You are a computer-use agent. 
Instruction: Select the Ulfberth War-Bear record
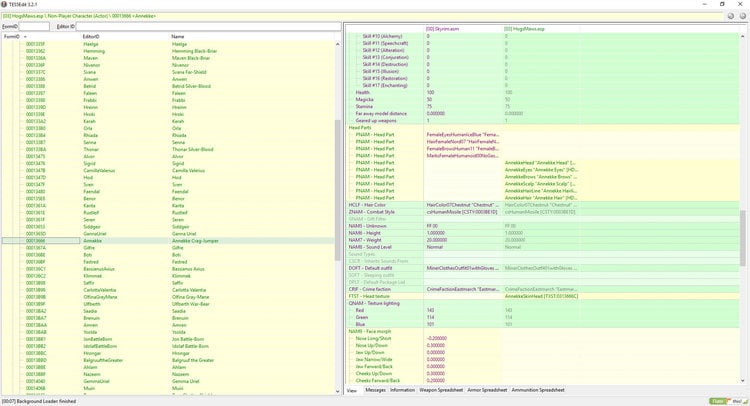(x=168, y=304)
